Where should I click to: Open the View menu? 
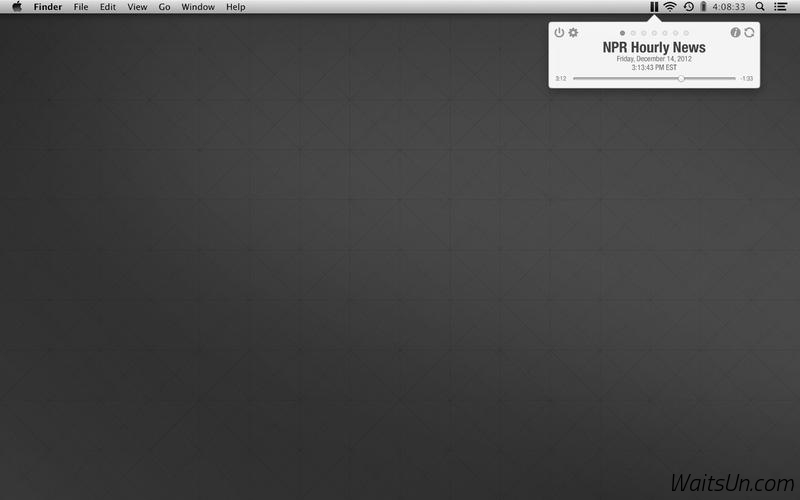[x=137, y=7]
